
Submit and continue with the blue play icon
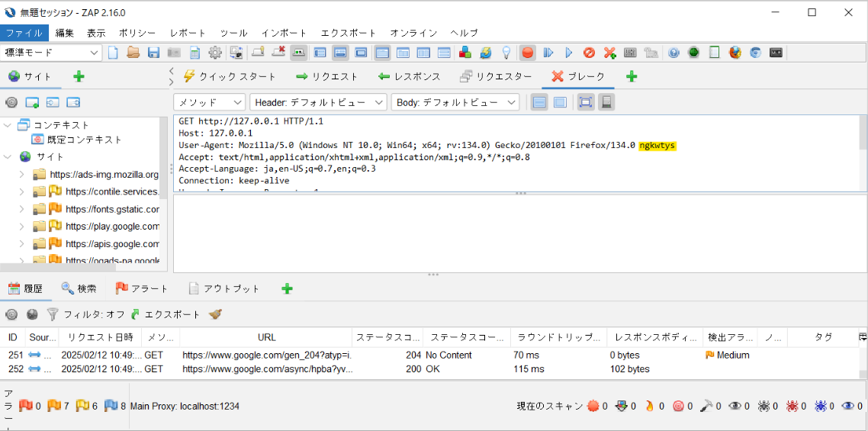pyautogui.click(x=568, y=53)
